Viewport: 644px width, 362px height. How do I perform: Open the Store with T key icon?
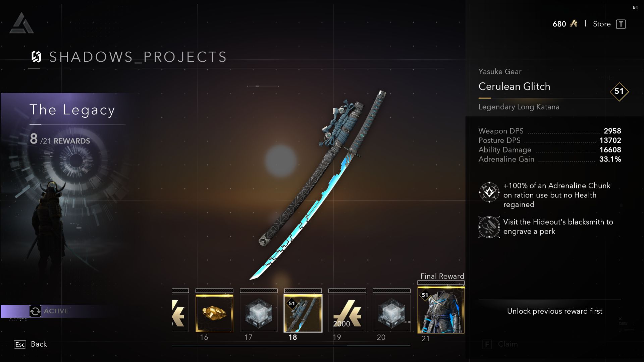pyautogui.click(x=621, y=24)
